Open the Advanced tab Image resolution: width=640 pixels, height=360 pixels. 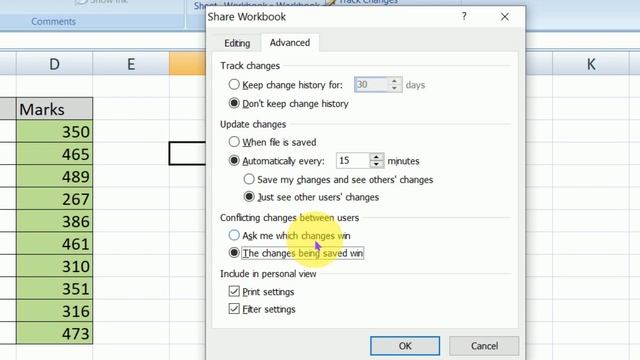pos(290,42)
